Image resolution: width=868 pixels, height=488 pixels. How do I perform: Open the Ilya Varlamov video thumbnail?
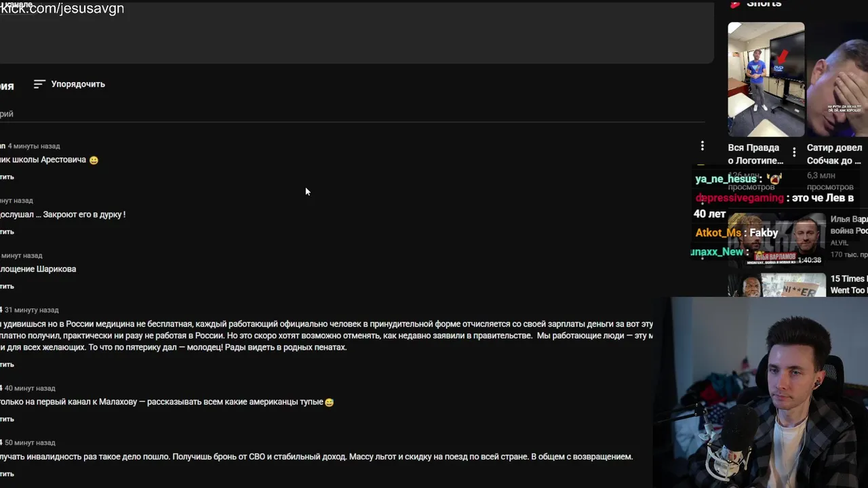pyautogui.click(x=777, y=239)
